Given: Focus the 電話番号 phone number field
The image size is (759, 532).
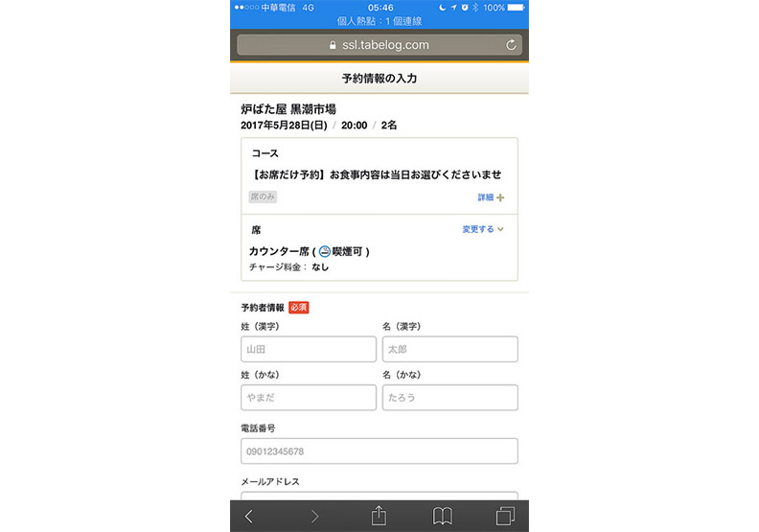Looking at the screenshot, I should click(379, 451).
